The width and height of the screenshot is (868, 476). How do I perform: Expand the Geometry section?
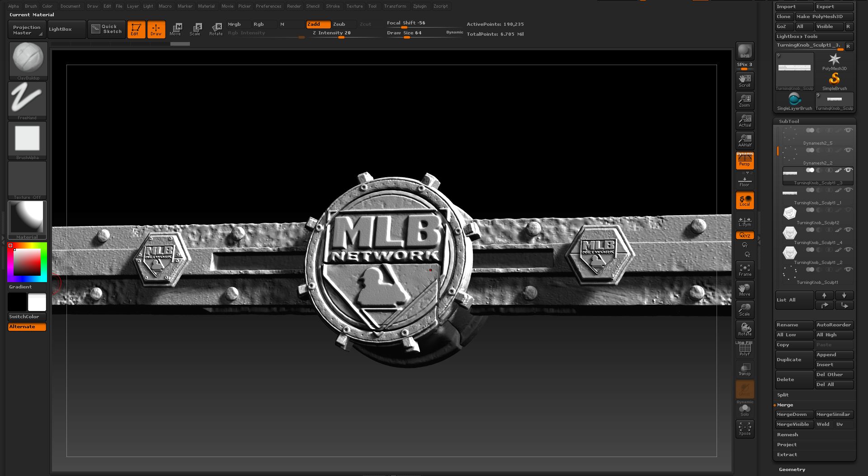click(x=792, y=469)
